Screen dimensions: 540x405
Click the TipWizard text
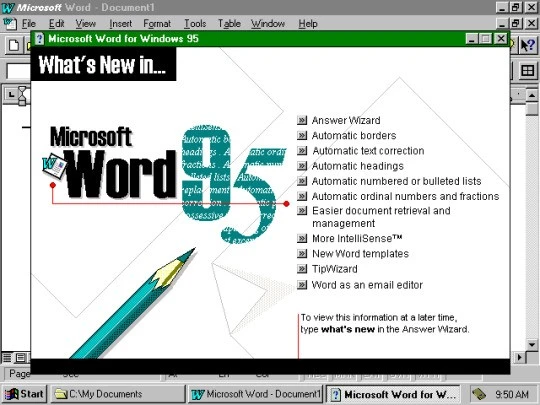click(x=335, y=269)
